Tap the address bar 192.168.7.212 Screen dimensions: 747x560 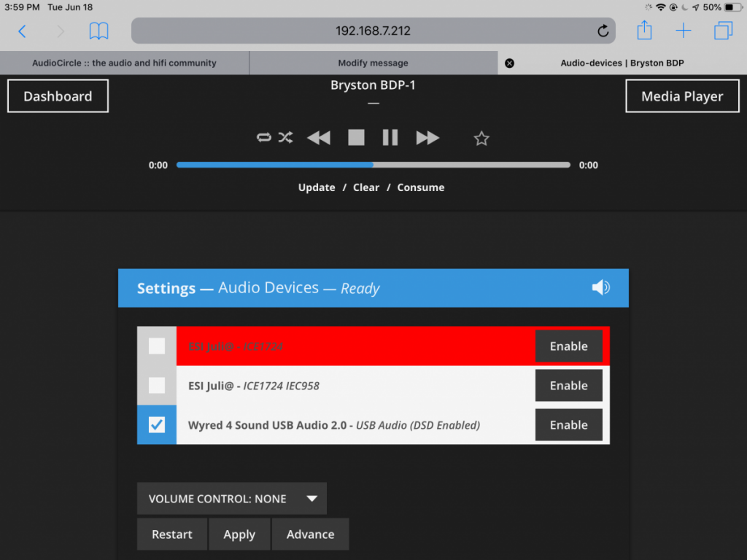(x=373, y=31)
